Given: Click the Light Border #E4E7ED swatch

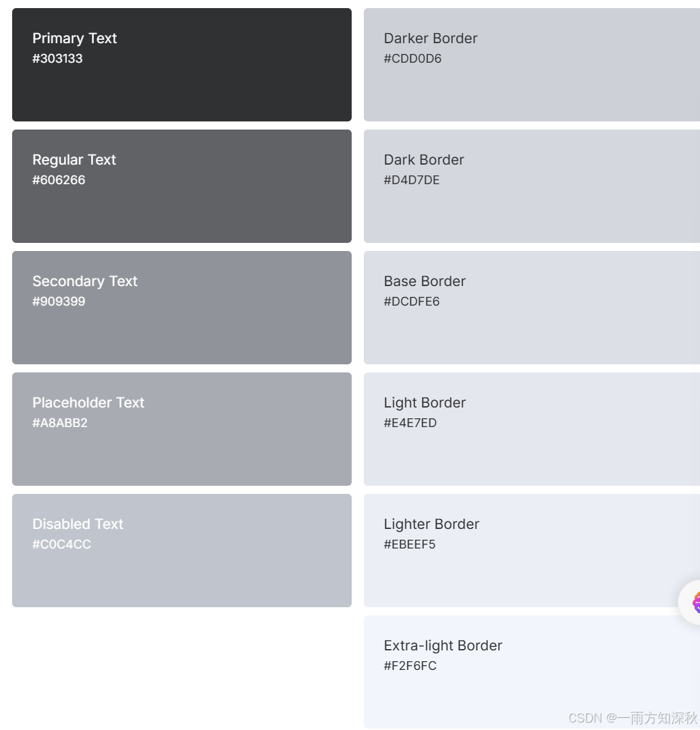Looking at the screenshot, I should point(532,429).
